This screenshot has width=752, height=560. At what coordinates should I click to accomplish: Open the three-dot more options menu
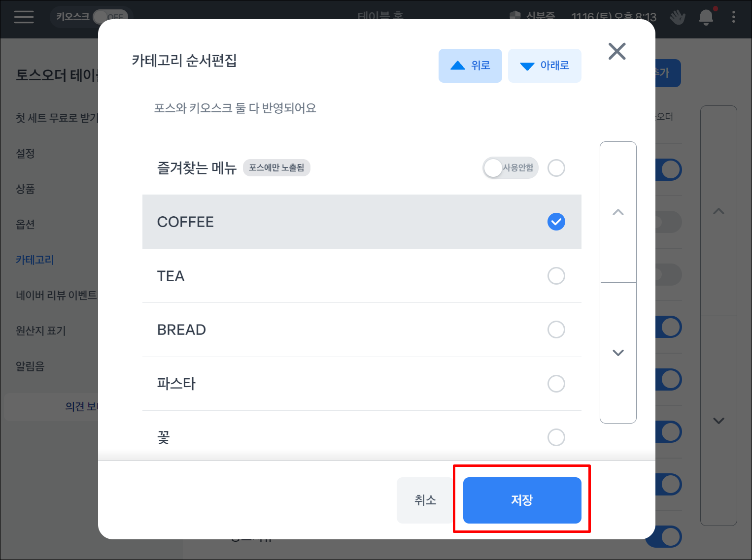[733, 17]
